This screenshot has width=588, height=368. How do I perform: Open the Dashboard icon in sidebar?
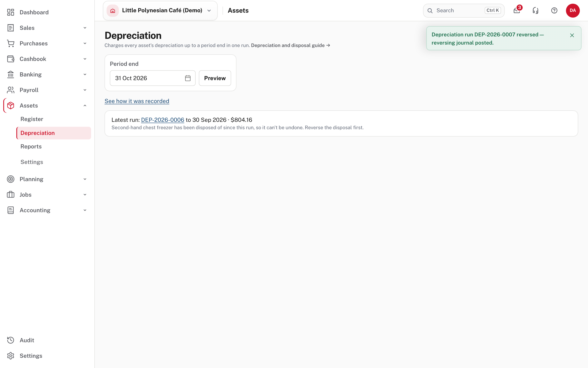(10, 12)
